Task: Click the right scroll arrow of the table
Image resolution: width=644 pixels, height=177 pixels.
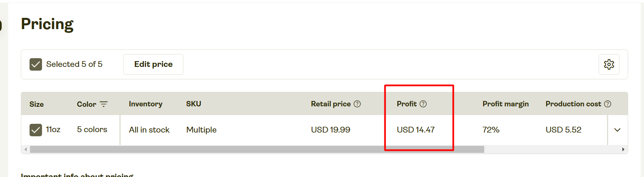Action: pyautogui.click(x=623, y=149)
